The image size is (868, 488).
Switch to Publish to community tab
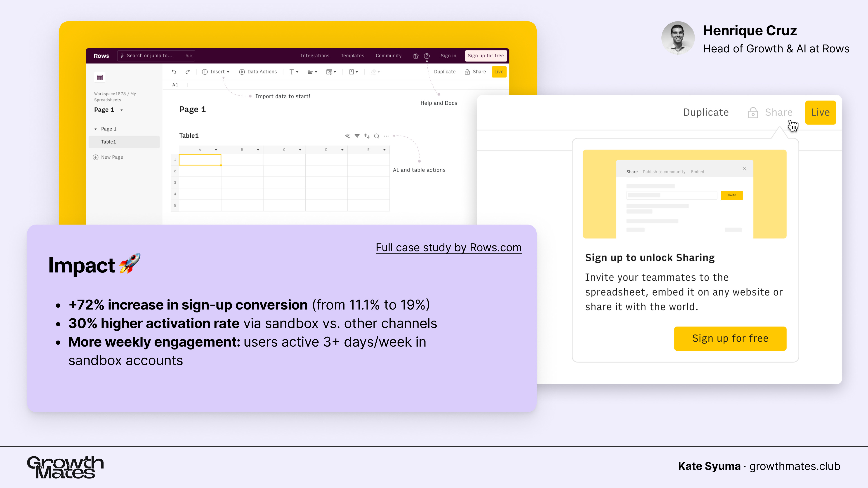click(664, 172)
